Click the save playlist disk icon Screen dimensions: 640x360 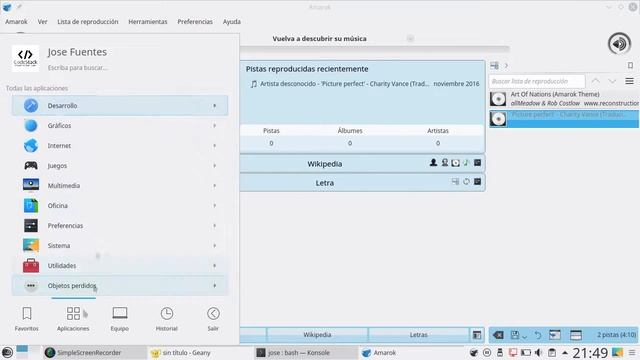pyautogui.click(x=515, y=335)
